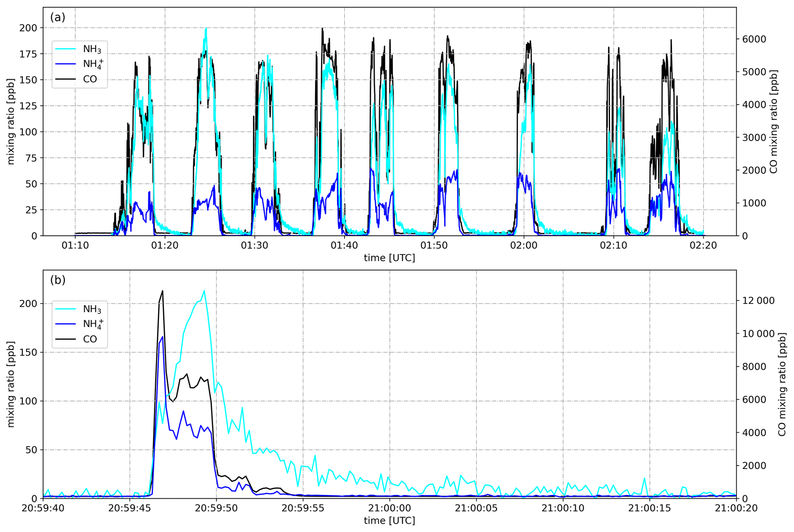Click the 21:00:10 tick label in panel (b)

click(563, 509)
